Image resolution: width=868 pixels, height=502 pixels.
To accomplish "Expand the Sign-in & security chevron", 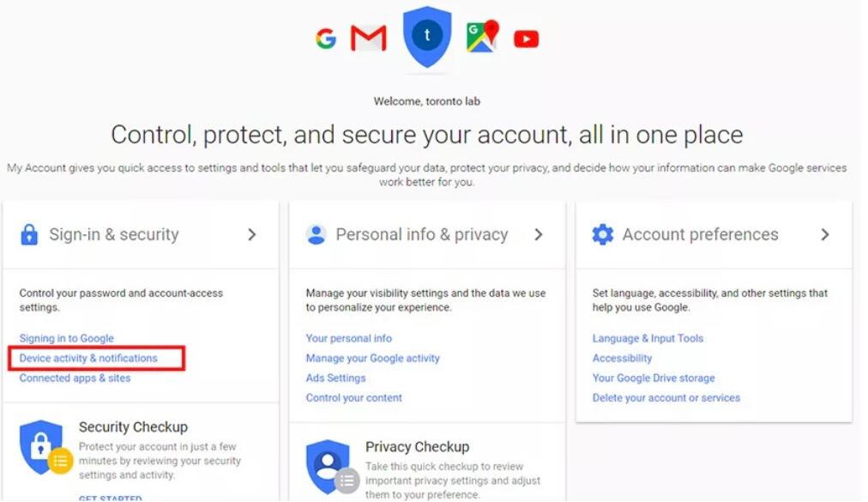I will click(x=251, y=234).
